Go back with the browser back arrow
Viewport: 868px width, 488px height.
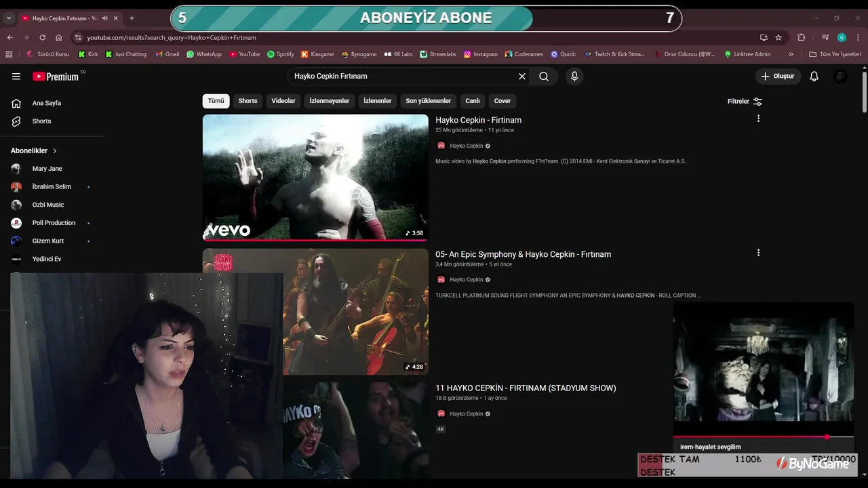click(x=9, y=37)
